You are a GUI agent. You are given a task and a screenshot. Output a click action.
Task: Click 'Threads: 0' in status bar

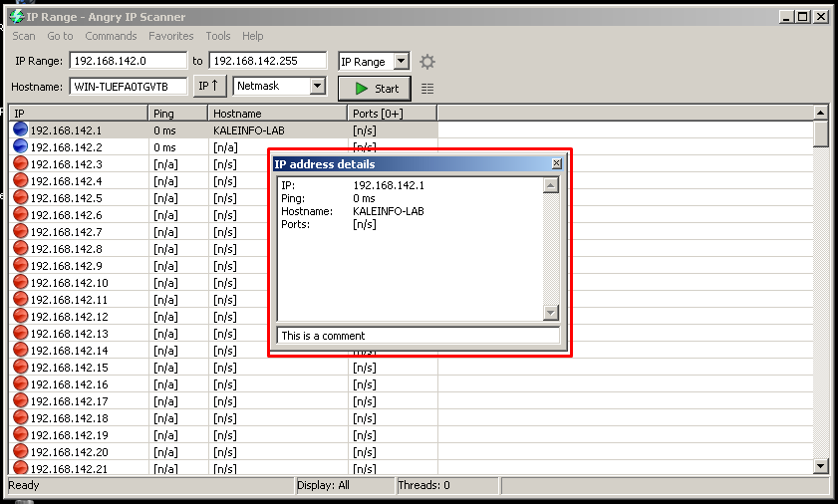point(423,485)
